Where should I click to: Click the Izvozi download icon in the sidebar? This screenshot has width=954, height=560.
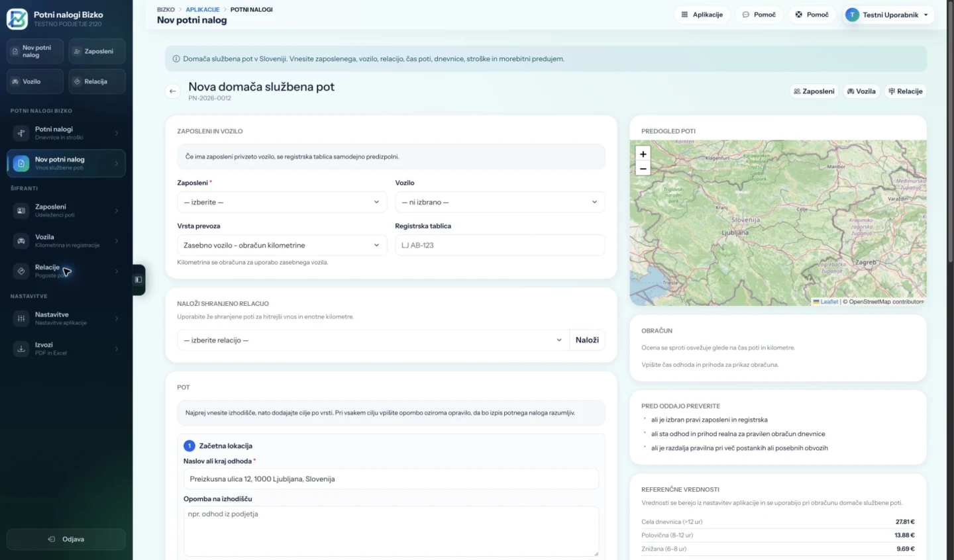coord(21,349)
